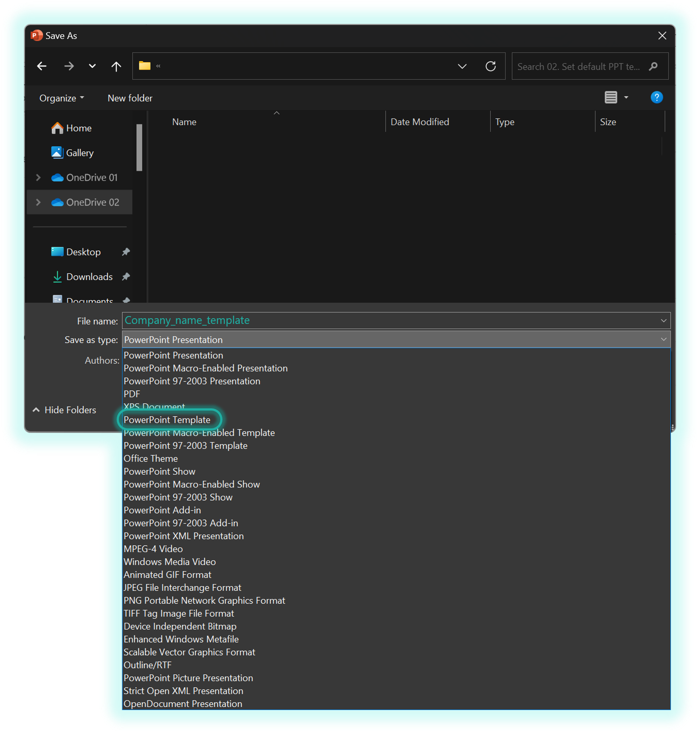
Task: Select Device Independent Bitmap type
Action: click(396, 626)
